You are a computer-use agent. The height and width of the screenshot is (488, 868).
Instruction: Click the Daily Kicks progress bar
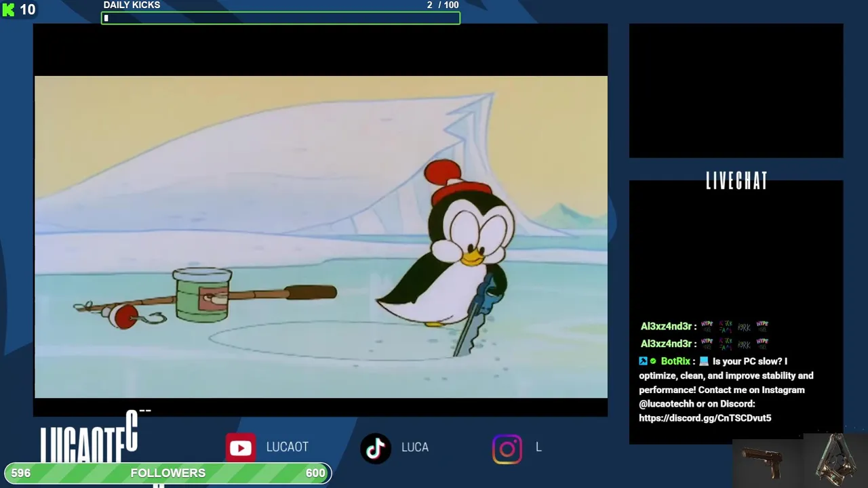(281, 18)
